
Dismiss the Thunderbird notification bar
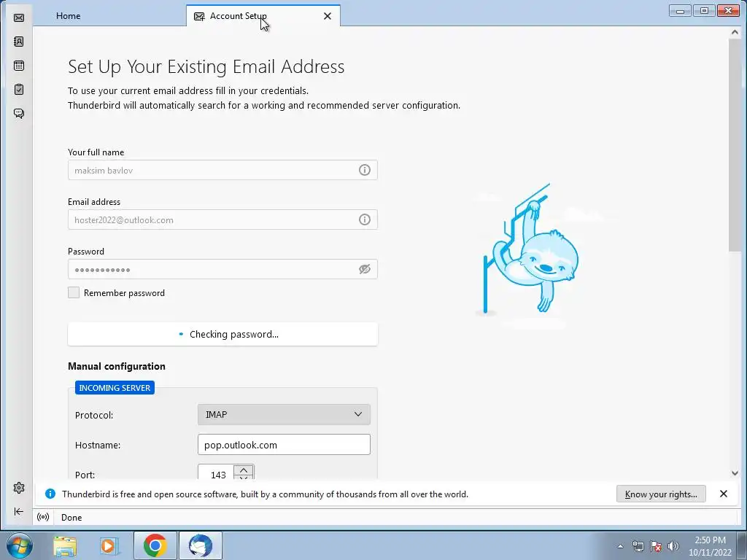tap(723, 494)
